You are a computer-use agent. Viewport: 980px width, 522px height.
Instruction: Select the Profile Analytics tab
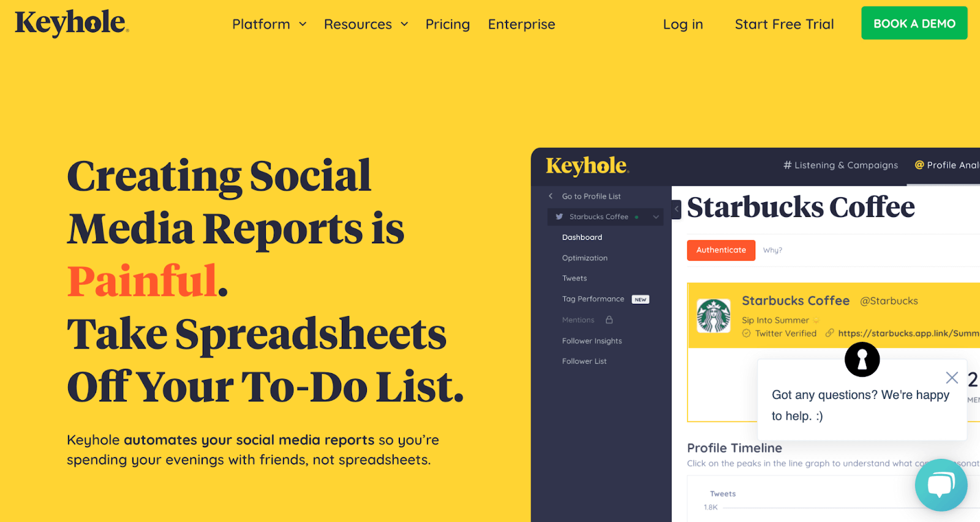point(947,165)
